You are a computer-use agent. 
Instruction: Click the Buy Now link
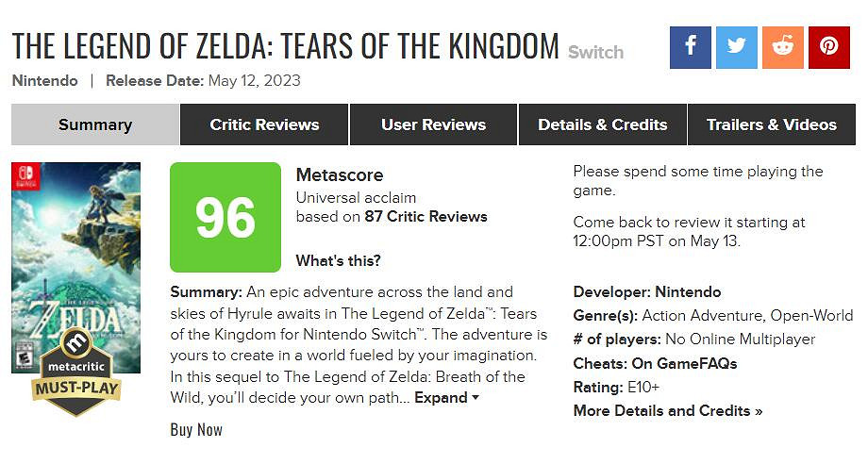tap(196, 430)
